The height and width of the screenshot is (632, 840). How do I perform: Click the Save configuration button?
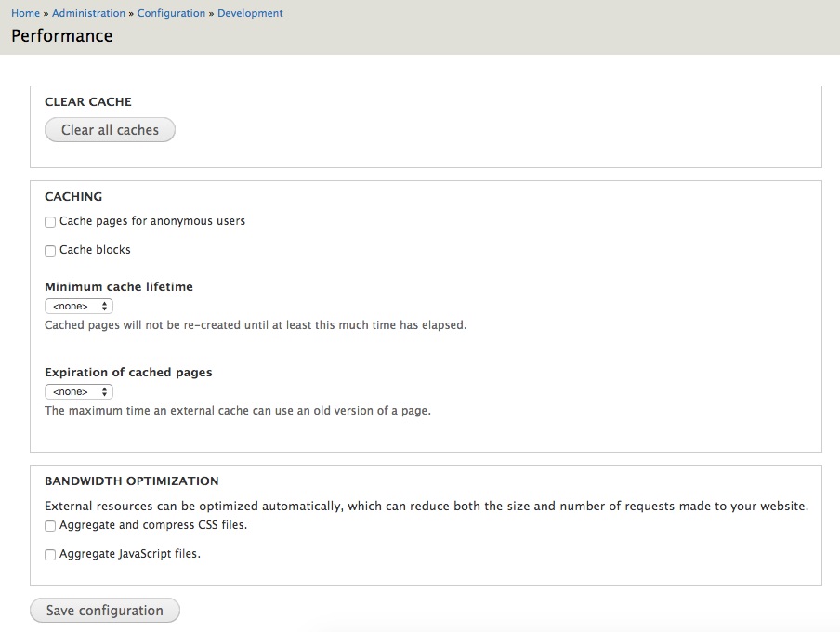point(104,610)
